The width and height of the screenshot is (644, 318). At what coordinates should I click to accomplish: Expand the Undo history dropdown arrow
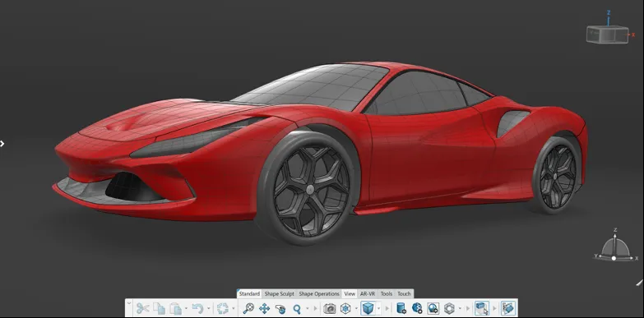(x=209, y=308)
